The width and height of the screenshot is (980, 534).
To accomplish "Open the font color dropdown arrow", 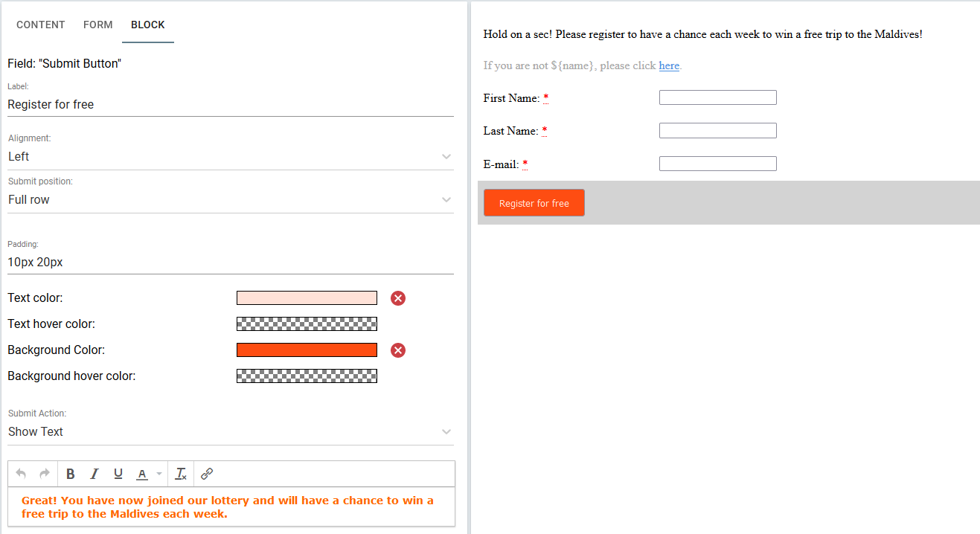I will coord(158,474).
